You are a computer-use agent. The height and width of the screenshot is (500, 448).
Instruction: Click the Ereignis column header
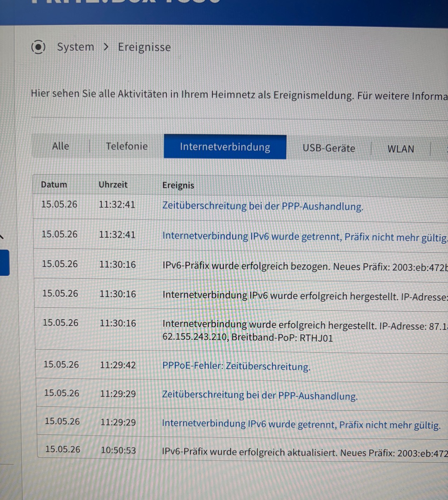178,185
